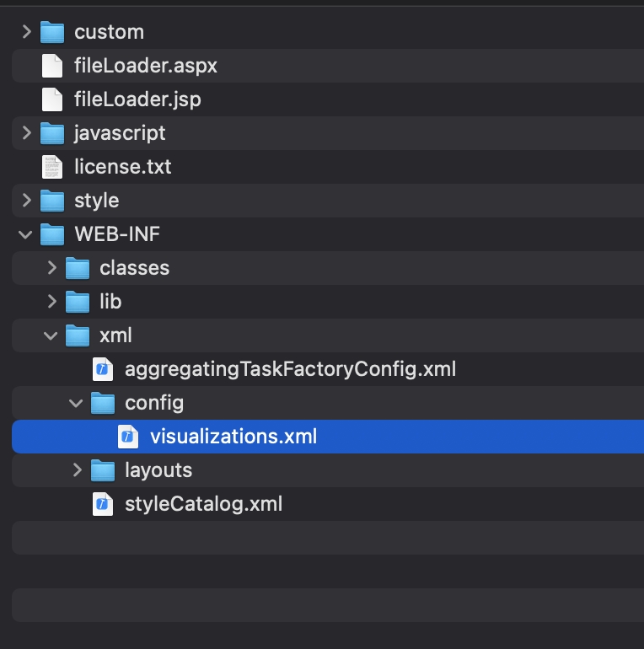Collapse the WEB-INF folder
Screen dimensions: 644x649
[26, 234]
